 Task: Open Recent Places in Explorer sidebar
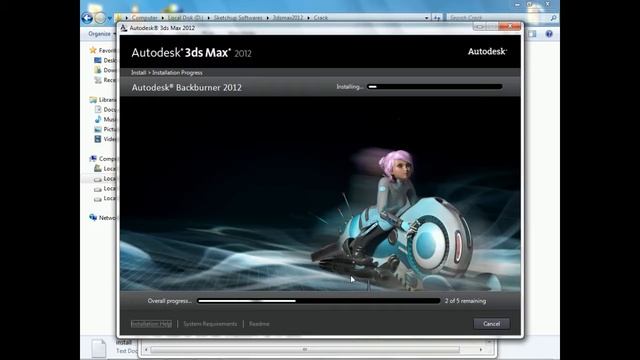(x=105, y=80)
